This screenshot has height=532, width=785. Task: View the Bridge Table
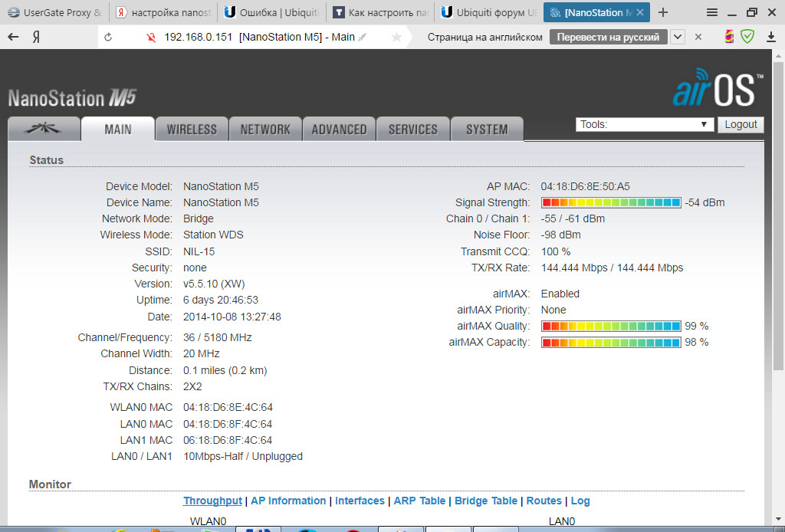point(485,501)
